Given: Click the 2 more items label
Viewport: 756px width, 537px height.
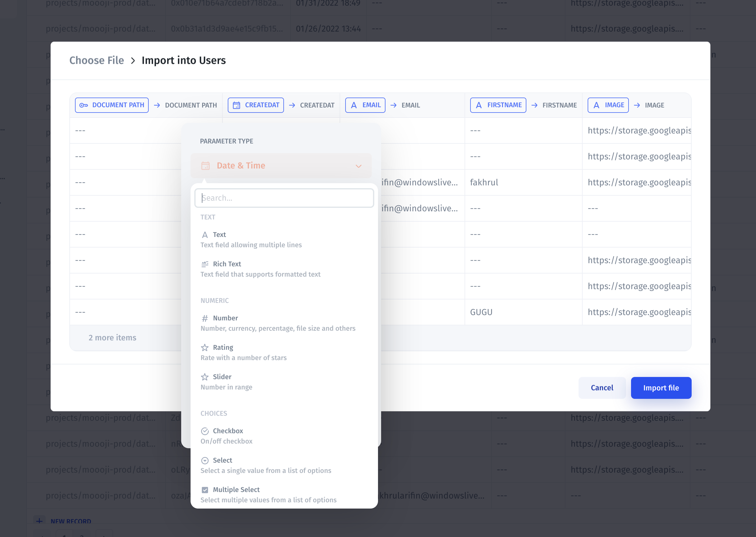Looking at the screenshot, I should tap(112, 338).
